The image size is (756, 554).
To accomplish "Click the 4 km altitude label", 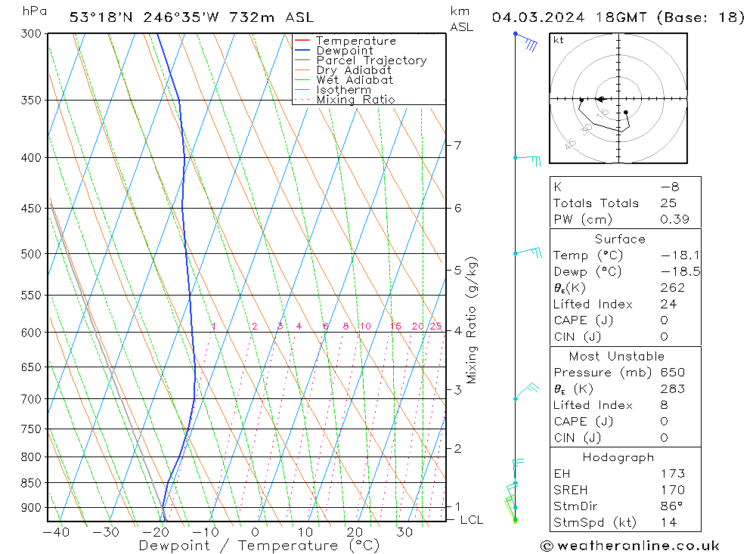I will click(457, 331).
